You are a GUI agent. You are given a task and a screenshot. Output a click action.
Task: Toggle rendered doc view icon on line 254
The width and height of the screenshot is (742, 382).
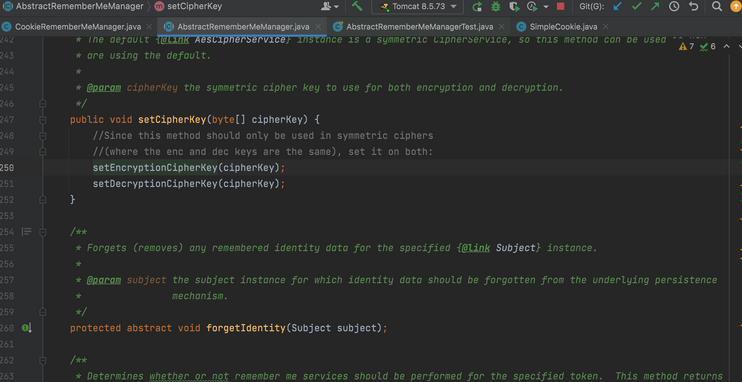pyautogui.click(x=26, y=231)
